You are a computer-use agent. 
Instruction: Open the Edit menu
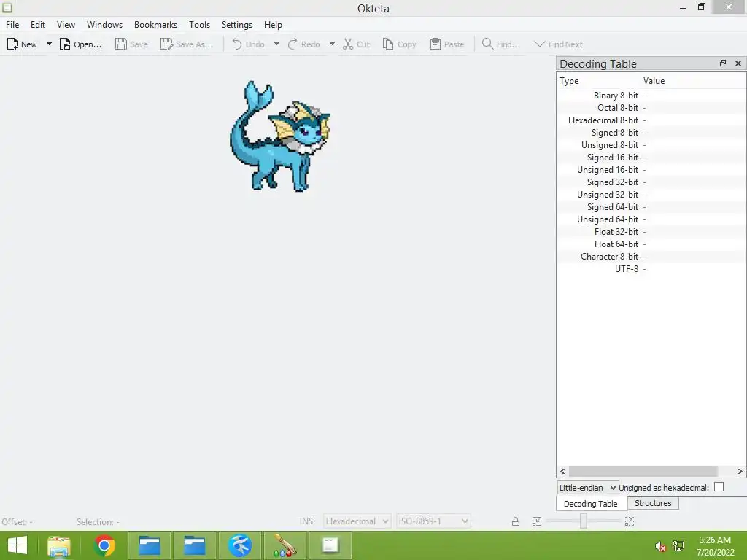point(38,25)
